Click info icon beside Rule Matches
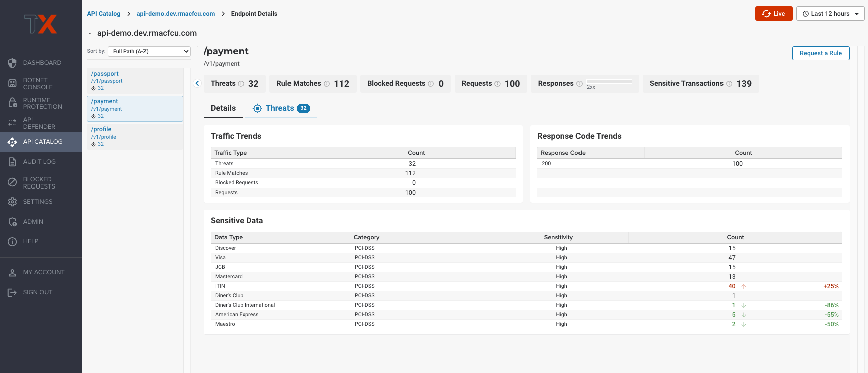 pyautogui.click(x=327, y=84)
